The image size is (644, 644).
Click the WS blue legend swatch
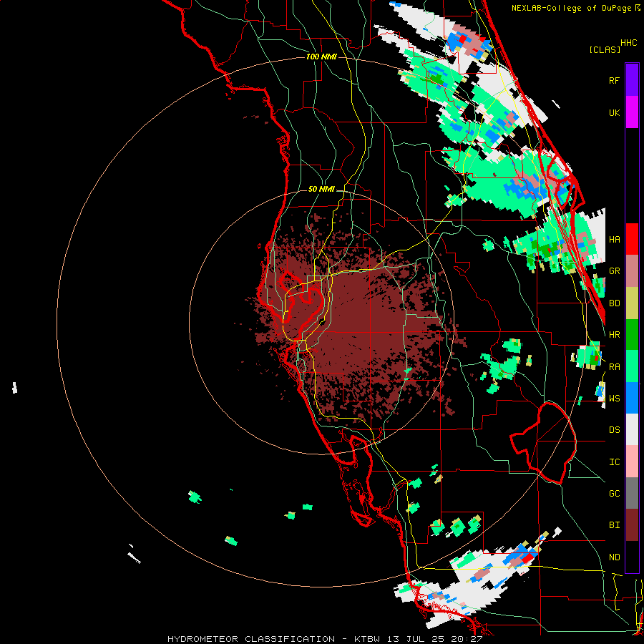point(632,398)
